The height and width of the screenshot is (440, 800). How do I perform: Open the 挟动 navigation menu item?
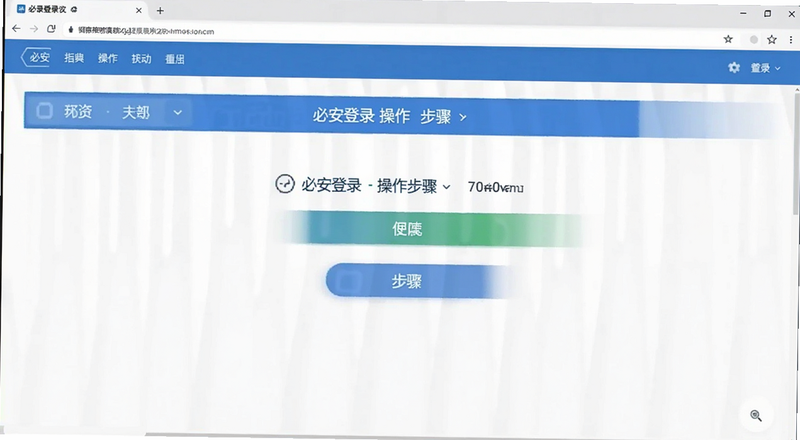(141, 59)
